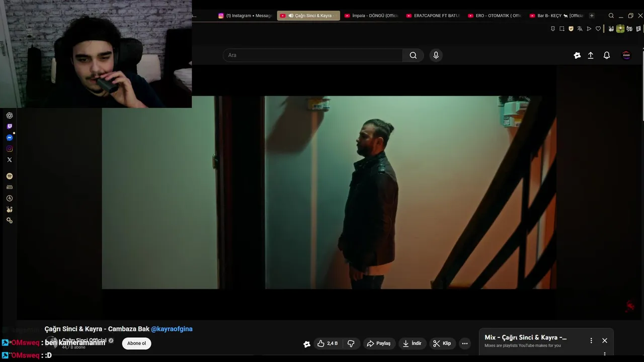Click the browser tab search magnifier
This screenshot has width=644, height=362.
[x=611, y=16]
